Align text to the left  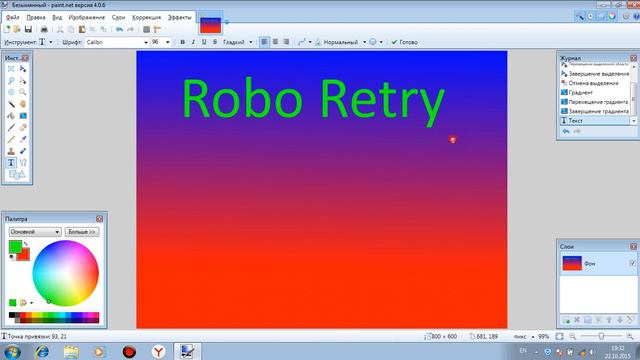[x=264, y=42]
